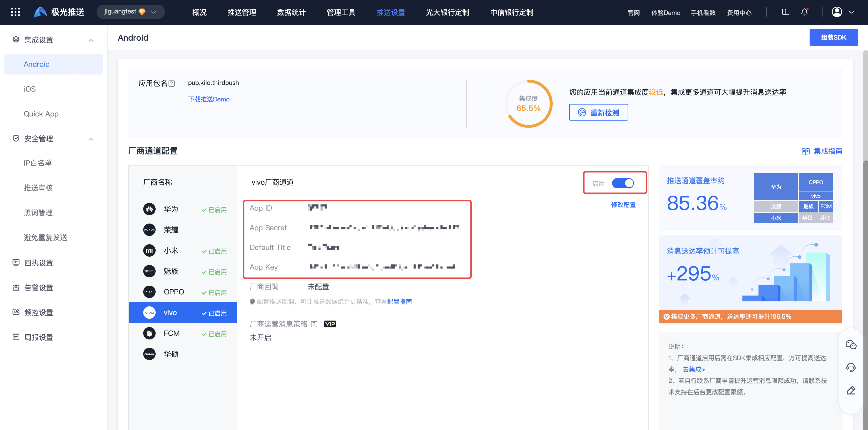Open 黑词管理 in sidebar
This screenshot has width=868, height=430.
pyautogui.click(x=38, y=213)
